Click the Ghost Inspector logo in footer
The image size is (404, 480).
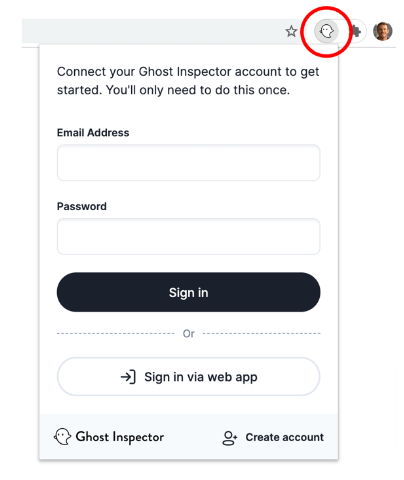tap(62, 437)
